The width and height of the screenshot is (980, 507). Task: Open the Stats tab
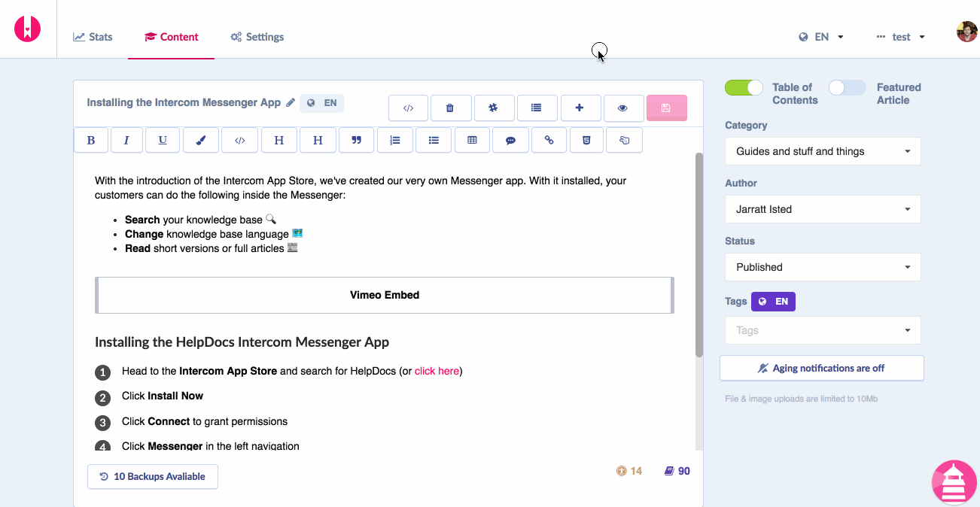[x=93, y=37]
